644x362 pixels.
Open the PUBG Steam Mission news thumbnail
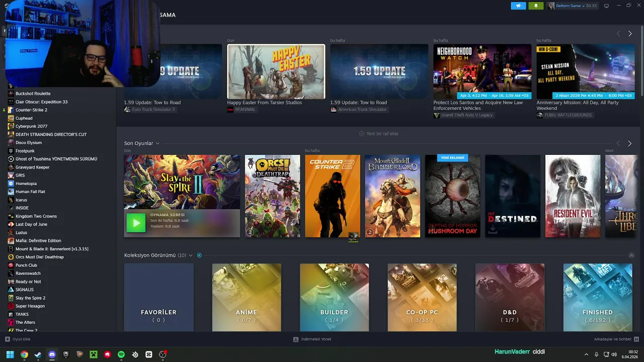pos(586,71)
